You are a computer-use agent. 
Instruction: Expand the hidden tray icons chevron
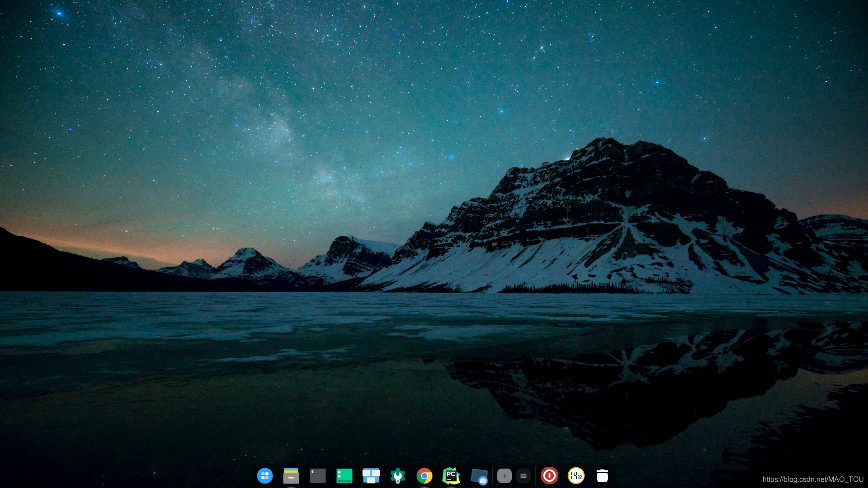click(504, 476)
